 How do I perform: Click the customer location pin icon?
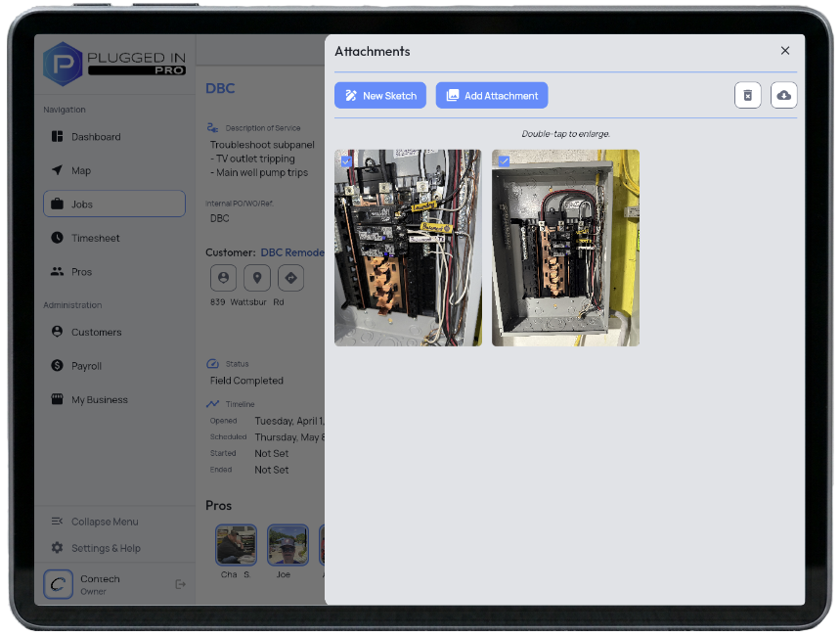click(256, 278)
